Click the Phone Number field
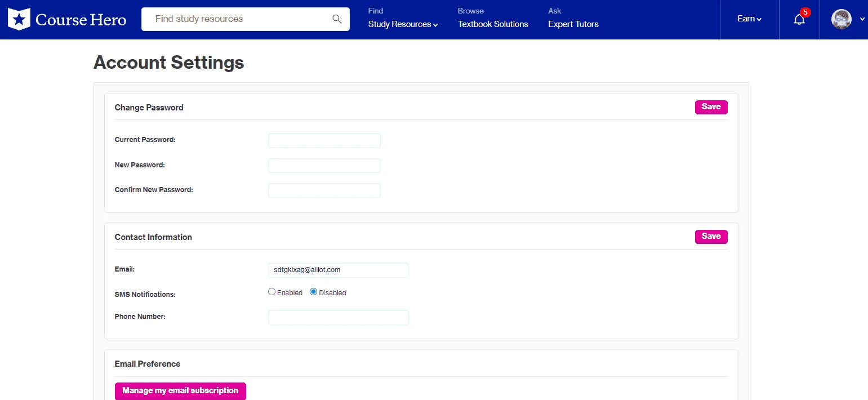Image resolution: width=868 pixels, height=400 pixels. [x=339, y=317]
